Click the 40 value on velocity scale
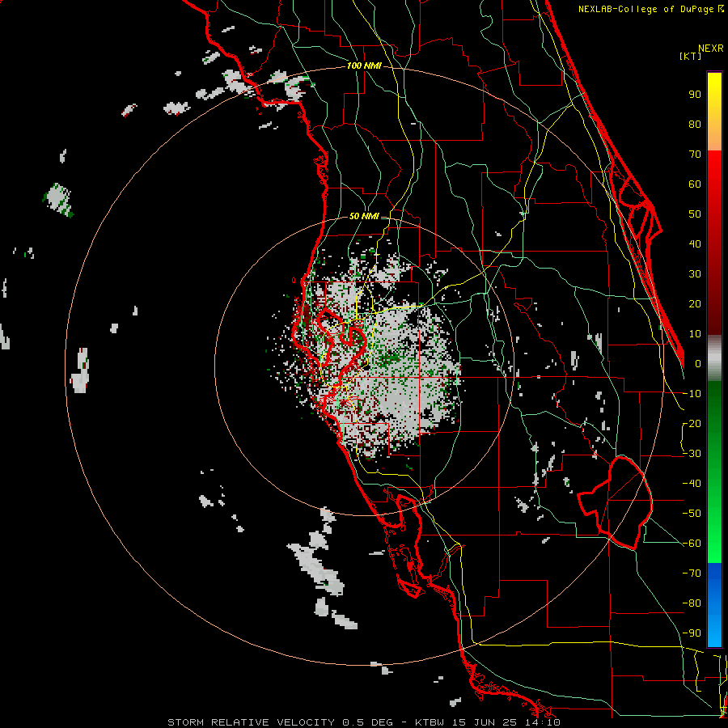The height and width of the screenshot is (728, 728). pos(695,243)
